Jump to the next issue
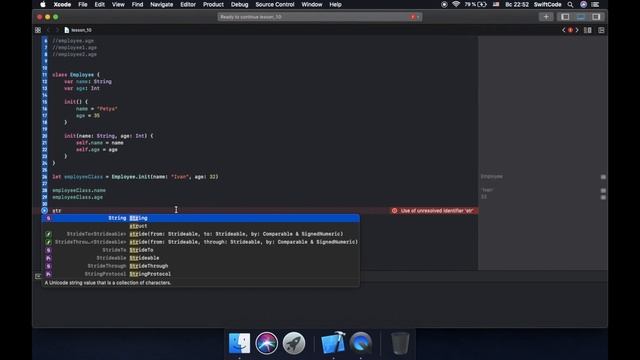 coord(577,30)
